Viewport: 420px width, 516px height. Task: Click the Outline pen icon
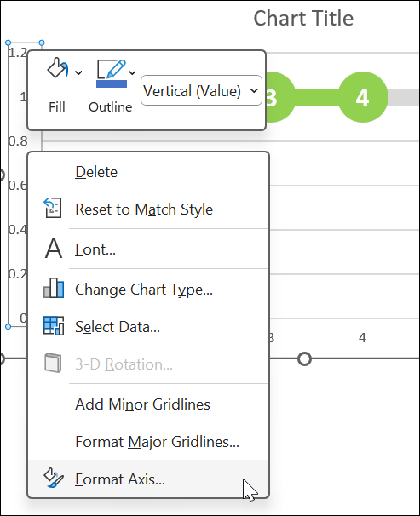[x=112, y=69]
